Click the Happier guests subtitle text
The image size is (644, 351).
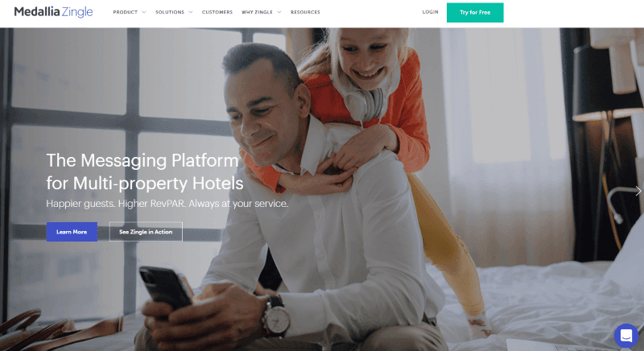167,204
